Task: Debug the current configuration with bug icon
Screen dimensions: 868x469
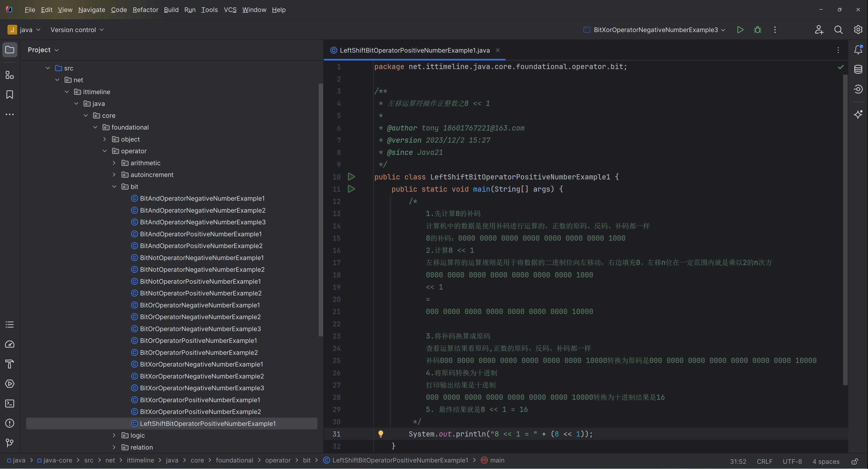Action: [x=758, y=30]
